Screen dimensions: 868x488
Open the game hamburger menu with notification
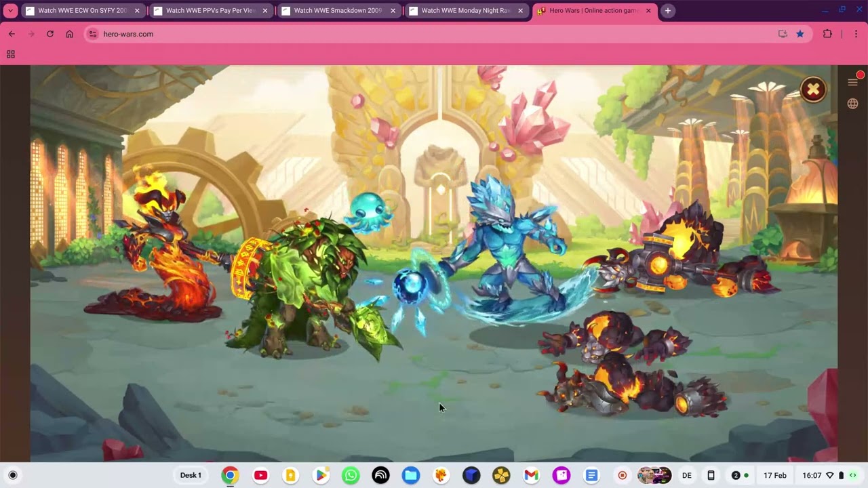(x=853, y=81)
